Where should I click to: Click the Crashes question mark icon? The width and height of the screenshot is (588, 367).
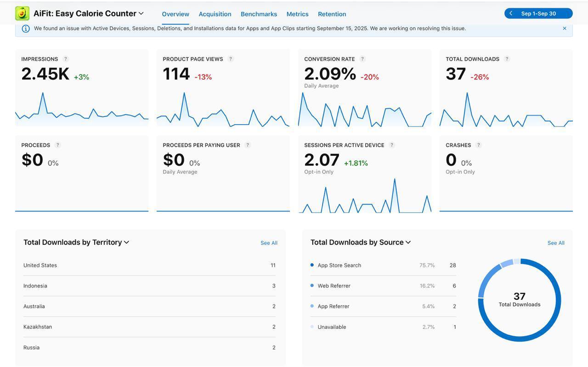click(478, 145)
